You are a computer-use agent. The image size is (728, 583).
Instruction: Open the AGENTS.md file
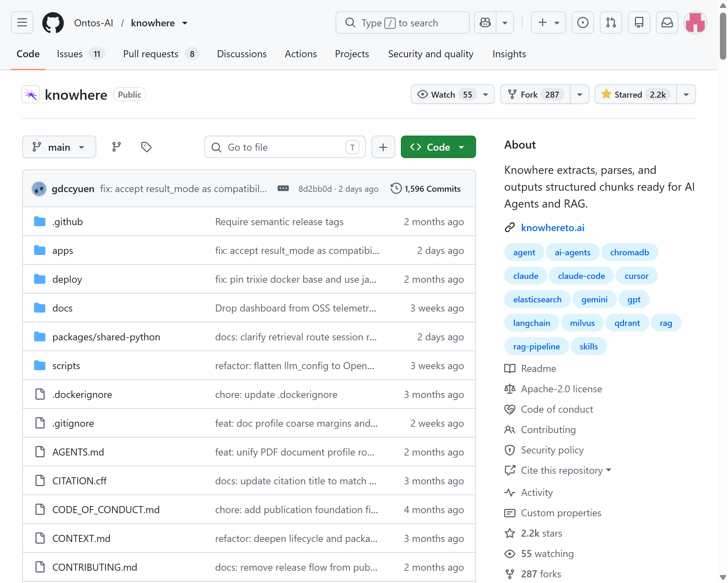(78, 452)
